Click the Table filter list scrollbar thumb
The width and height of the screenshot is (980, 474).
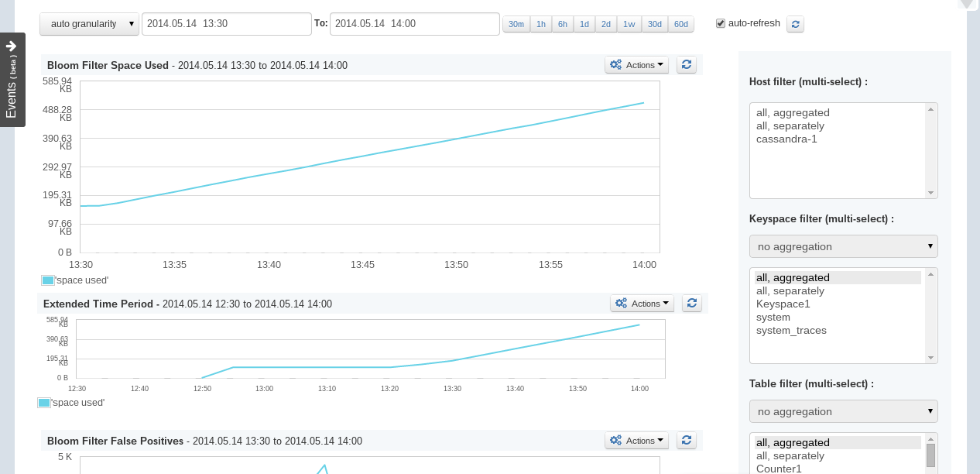click(x=931, y=455)
